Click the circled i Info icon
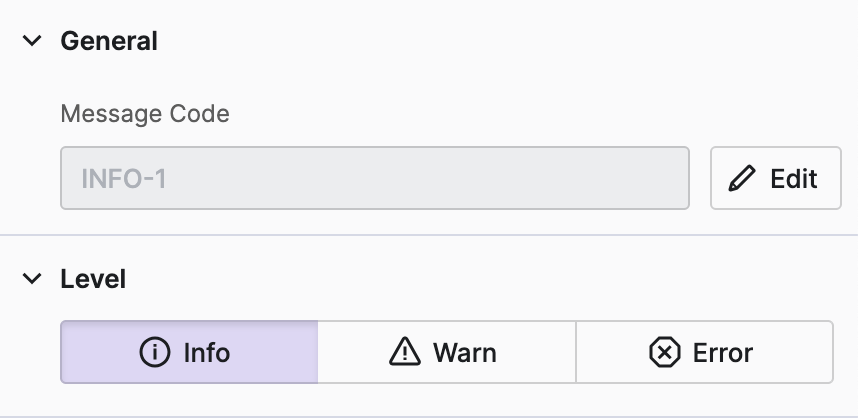 (155, 352)
